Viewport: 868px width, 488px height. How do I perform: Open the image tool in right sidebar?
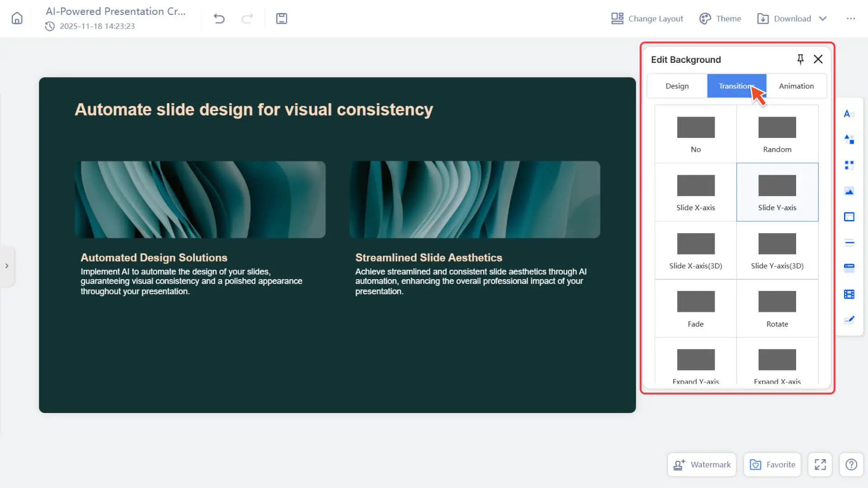(x=849, y=191)
